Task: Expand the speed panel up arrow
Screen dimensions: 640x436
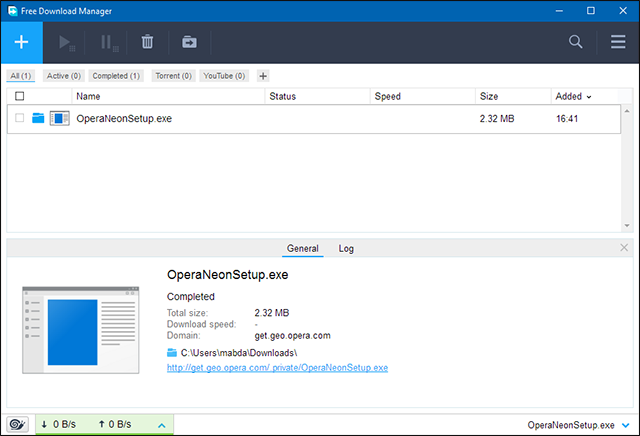Action: pyautogui.click(x=162, y=425)
